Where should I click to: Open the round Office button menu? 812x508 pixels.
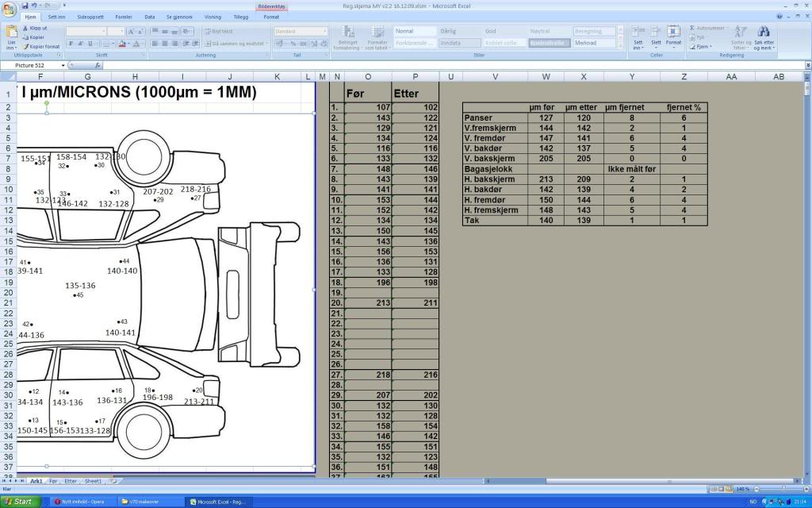(9, 7)
